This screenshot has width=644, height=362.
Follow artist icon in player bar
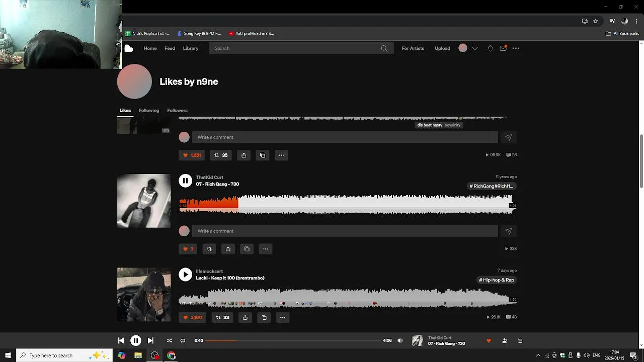pyautogui.click(x=505, y=341)
